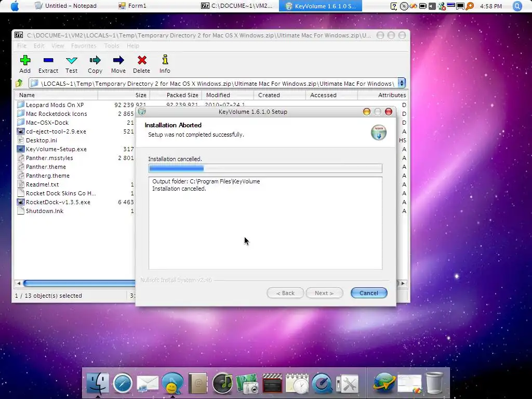The image size is (532, 399).
Task: Open Finder from the dock
Action: click(x=98, y=383)
